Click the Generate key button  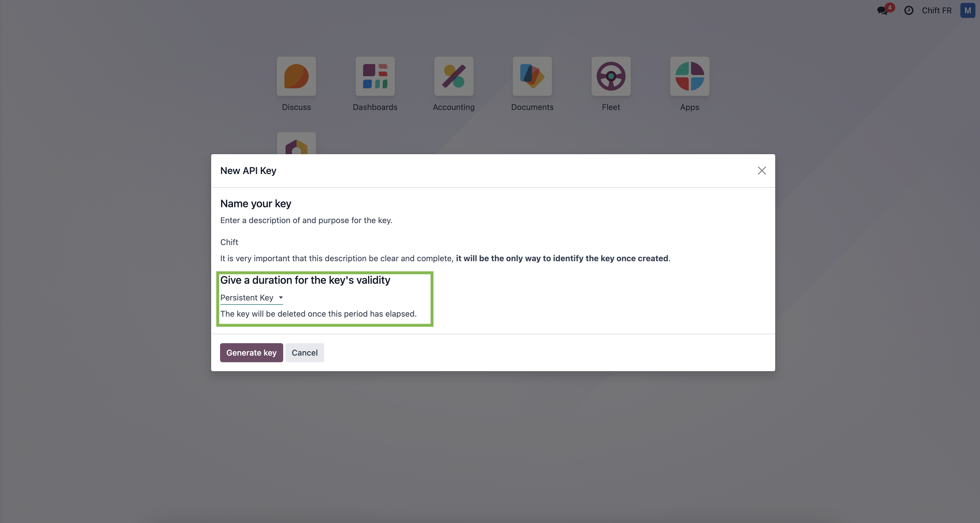coord(251,352)
